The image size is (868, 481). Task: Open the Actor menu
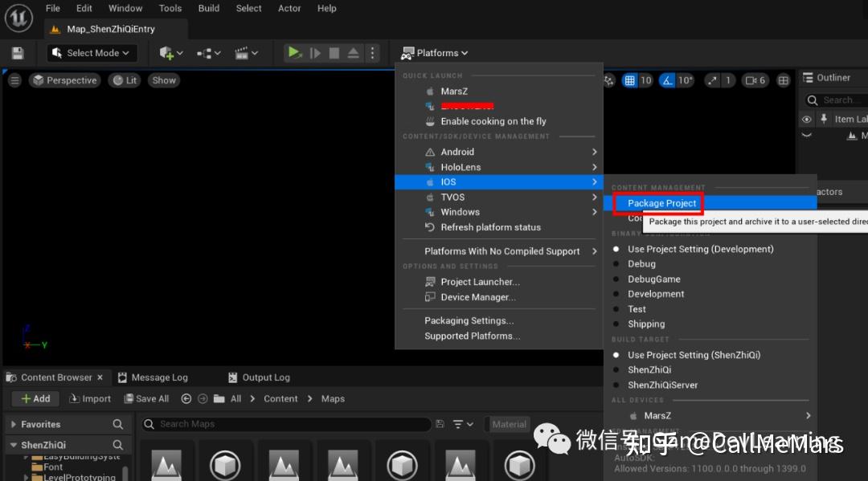pyautogui.click(x=289, y=8)
